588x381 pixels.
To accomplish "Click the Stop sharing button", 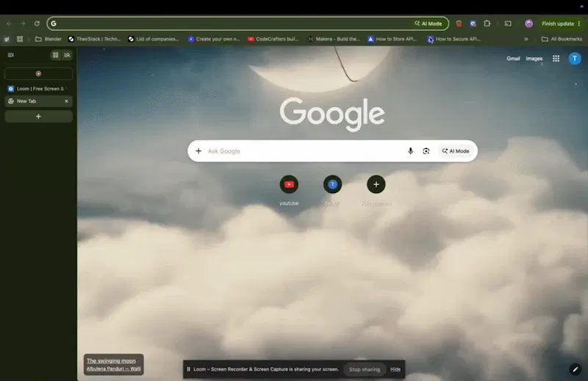I will pos(365,369).
